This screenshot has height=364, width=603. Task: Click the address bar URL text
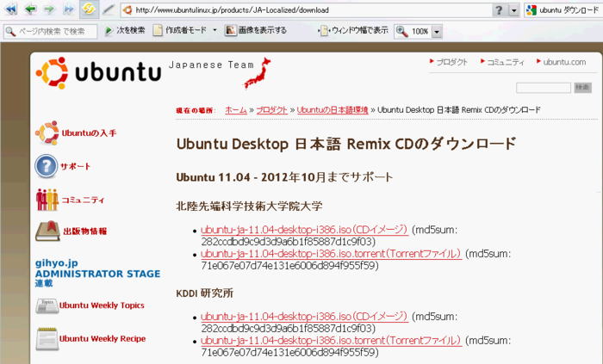(232, 10)
